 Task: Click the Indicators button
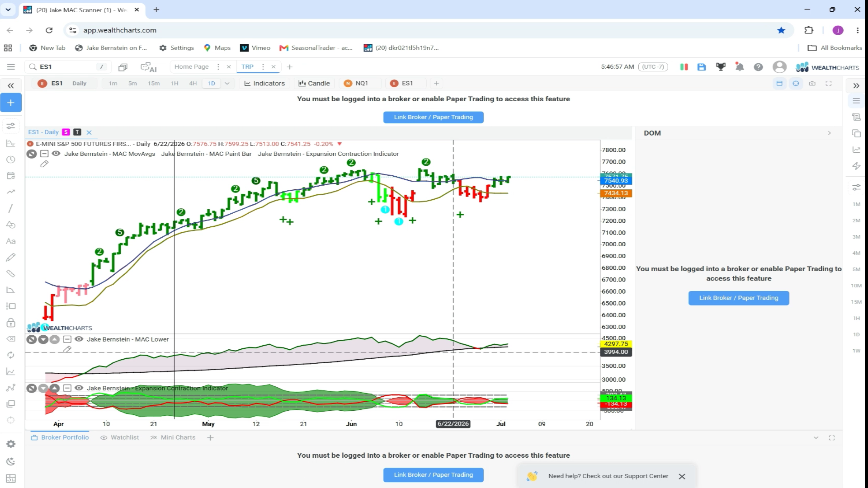coord(264,83)
